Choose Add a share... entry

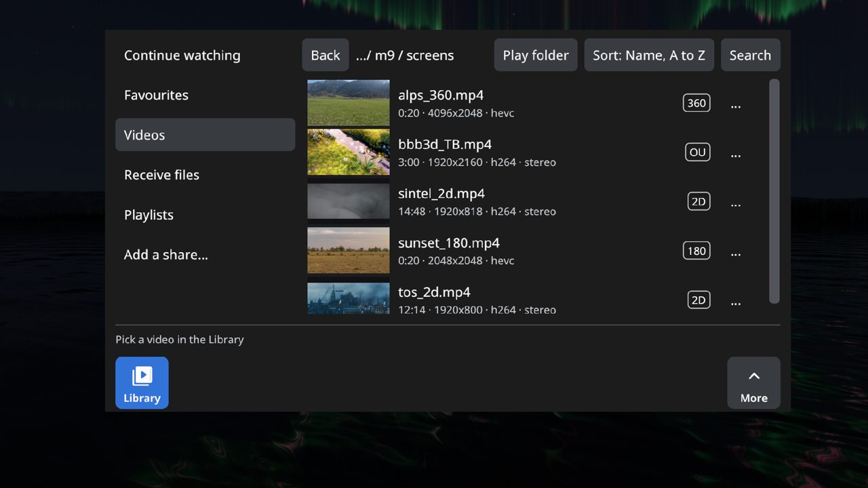tap(205, 255)
